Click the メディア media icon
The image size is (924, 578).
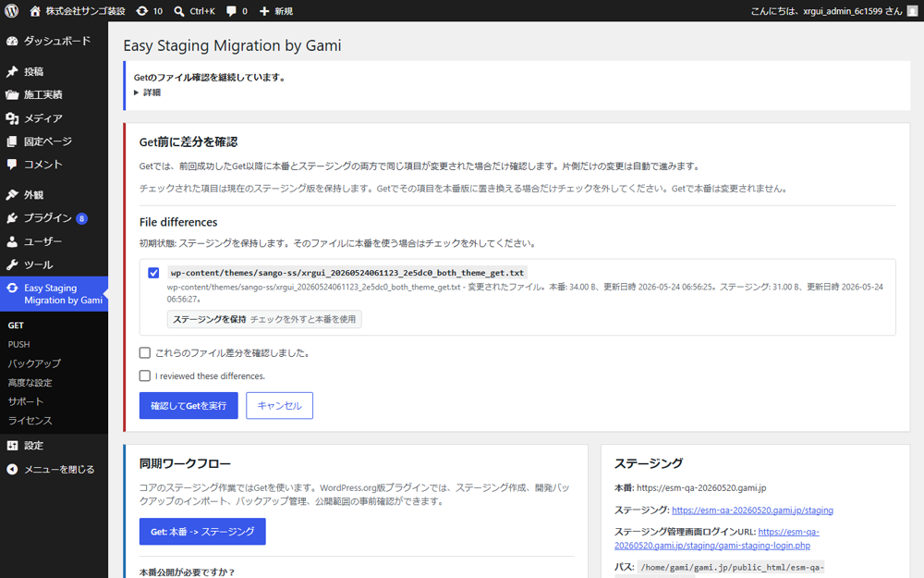coord(12,118)
